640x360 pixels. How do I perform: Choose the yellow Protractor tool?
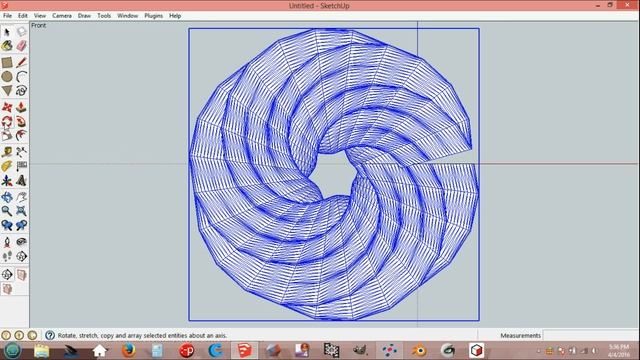(7, 166)
